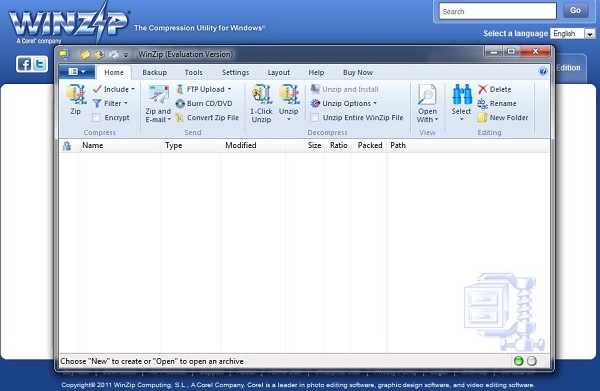
Task: Check Unzip Entire WinZip File
Action: tap(315, 117)
